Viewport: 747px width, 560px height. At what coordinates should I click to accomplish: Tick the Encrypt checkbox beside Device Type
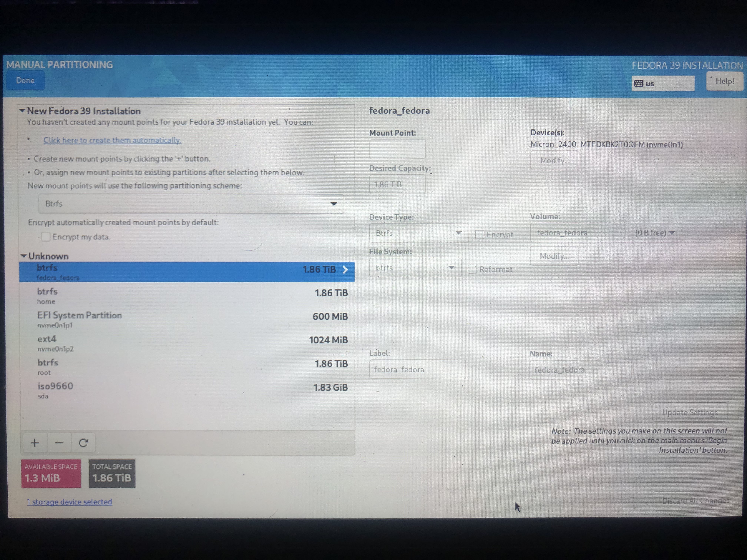click(479, 234)
